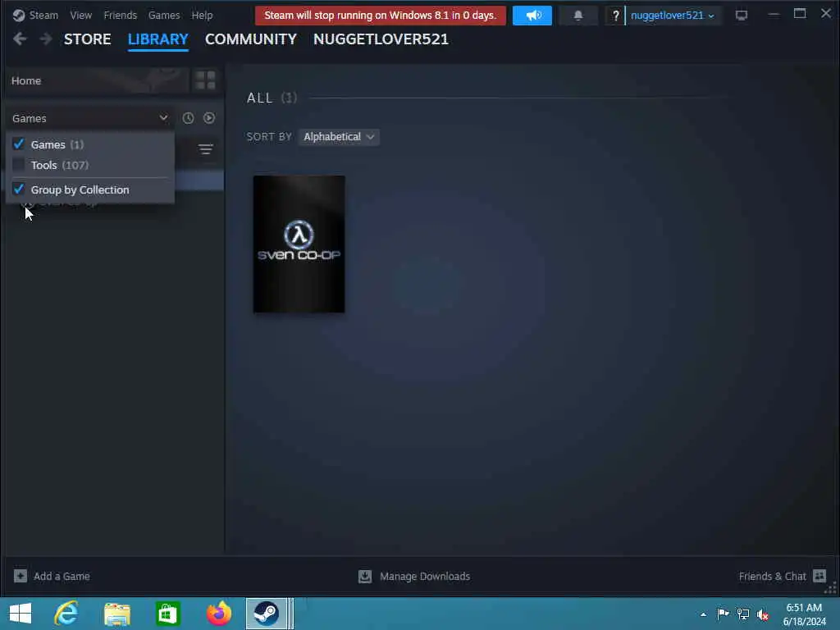
Task: Open Friends & Chat people icon
Action: (x=819, y=576)
